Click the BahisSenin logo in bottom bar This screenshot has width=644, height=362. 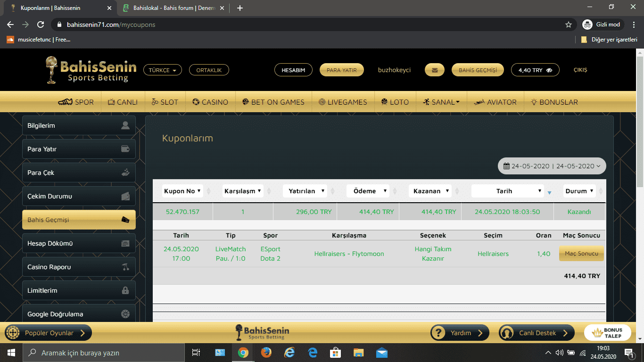coord(263,332)
